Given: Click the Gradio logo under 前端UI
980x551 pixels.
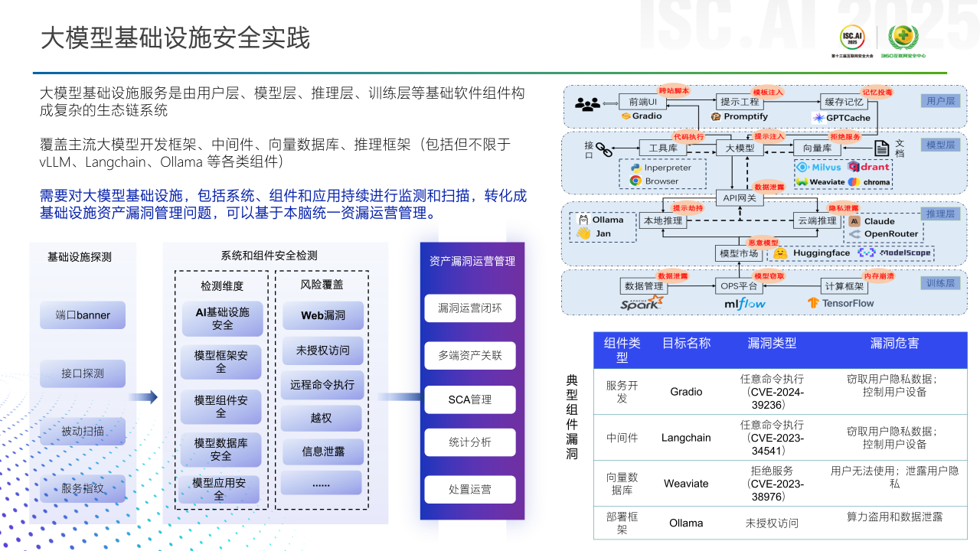Looking at the screenshot, I should pyautogui.click(x=641, y=116).
